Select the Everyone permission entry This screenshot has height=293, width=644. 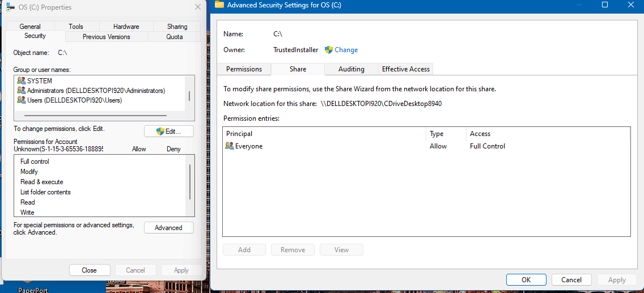tap(426, 146)
